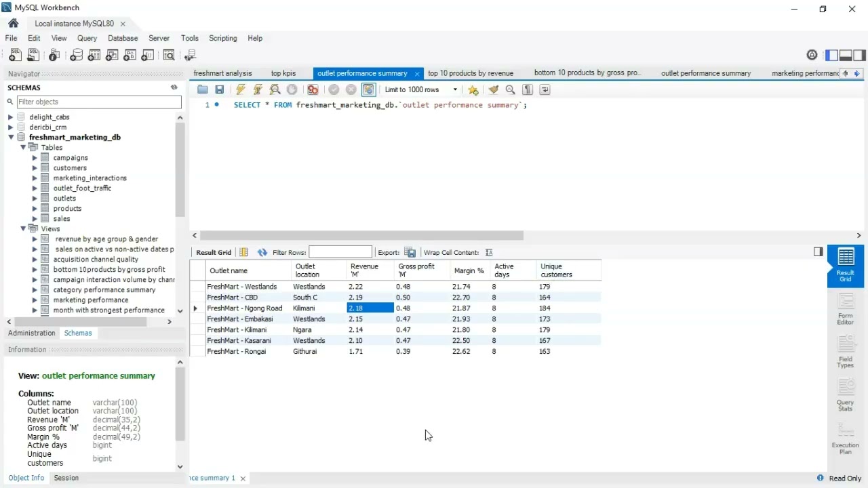Open a new SQL query tab

14,56
